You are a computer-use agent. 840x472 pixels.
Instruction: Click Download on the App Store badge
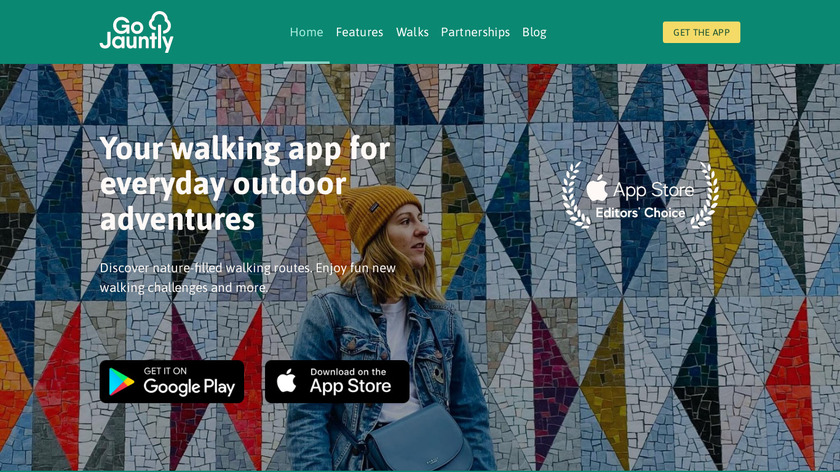click(x=337, y=381)
